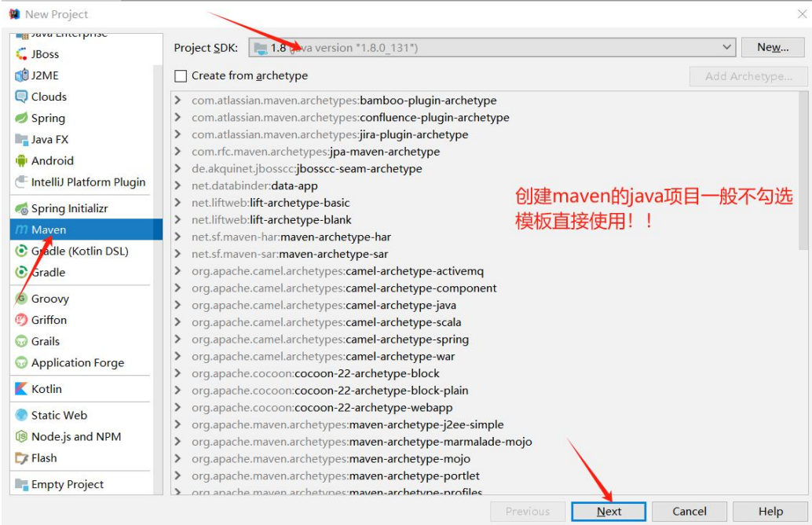Click the Next button
The height and width of the screenshot is (525, 812).
609,512
